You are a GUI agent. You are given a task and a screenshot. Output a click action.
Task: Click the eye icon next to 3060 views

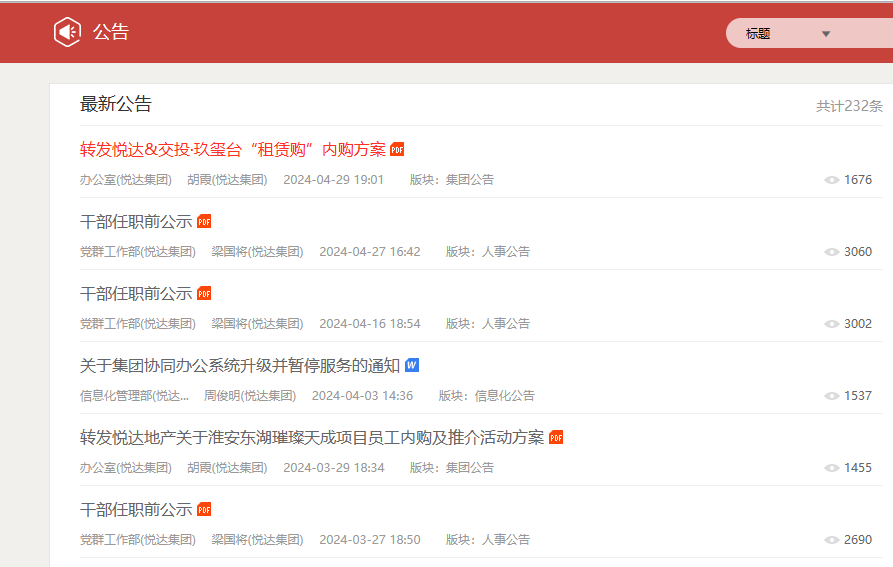click(831, 252)
